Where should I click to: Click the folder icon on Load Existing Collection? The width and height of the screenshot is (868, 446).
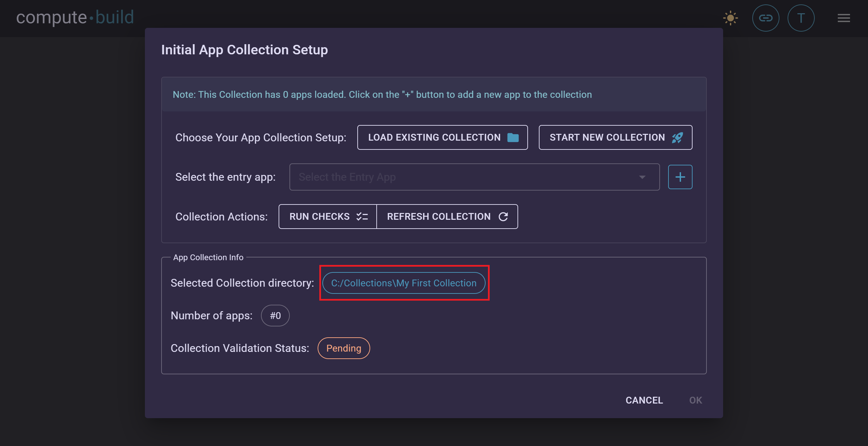tap(513, 137)
